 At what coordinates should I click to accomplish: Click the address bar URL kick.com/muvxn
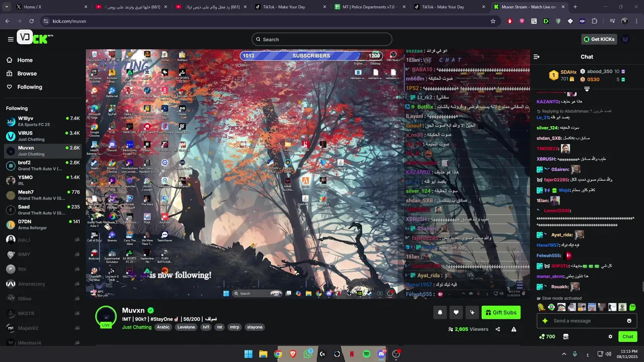tap(69, 21)
